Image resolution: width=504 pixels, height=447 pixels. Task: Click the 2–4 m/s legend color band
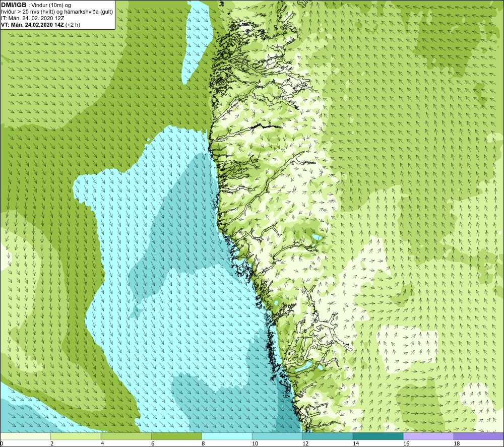[x=76, y=436]
